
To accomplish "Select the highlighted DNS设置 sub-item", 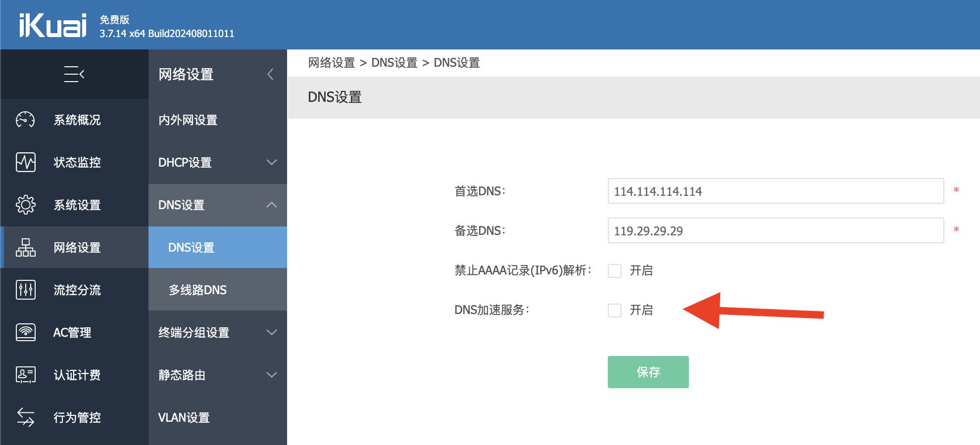I will (218, 247).
